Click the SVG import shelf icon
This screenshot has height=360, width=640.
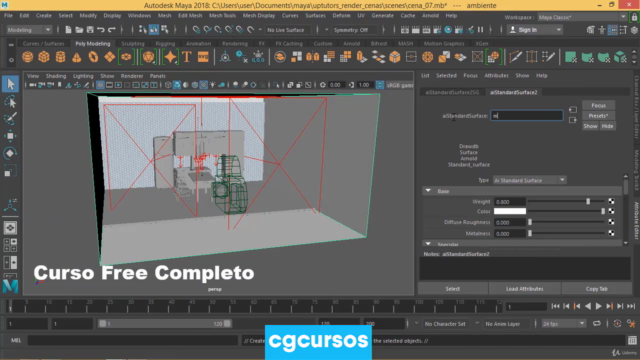point(203,57)
